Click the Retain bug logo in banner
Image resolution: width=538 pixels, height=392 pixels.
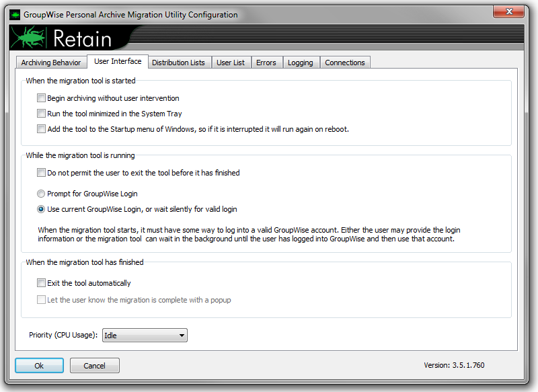28,38
